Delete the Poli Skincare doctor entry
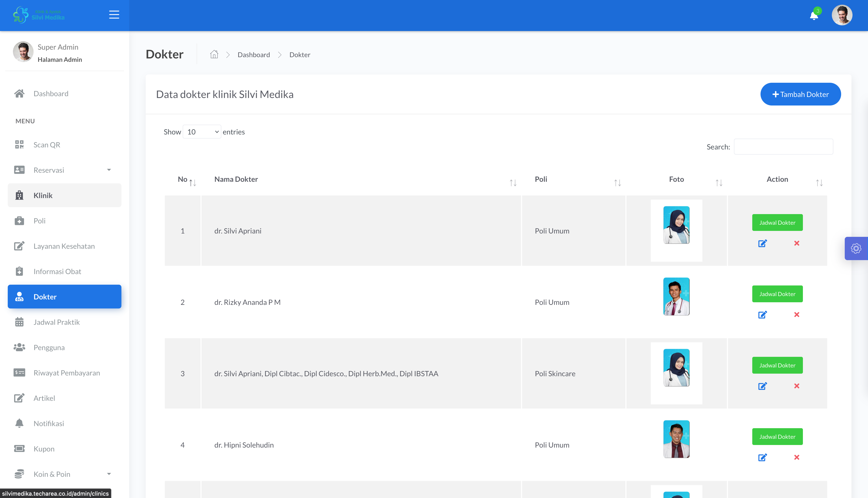 [797, 386]
